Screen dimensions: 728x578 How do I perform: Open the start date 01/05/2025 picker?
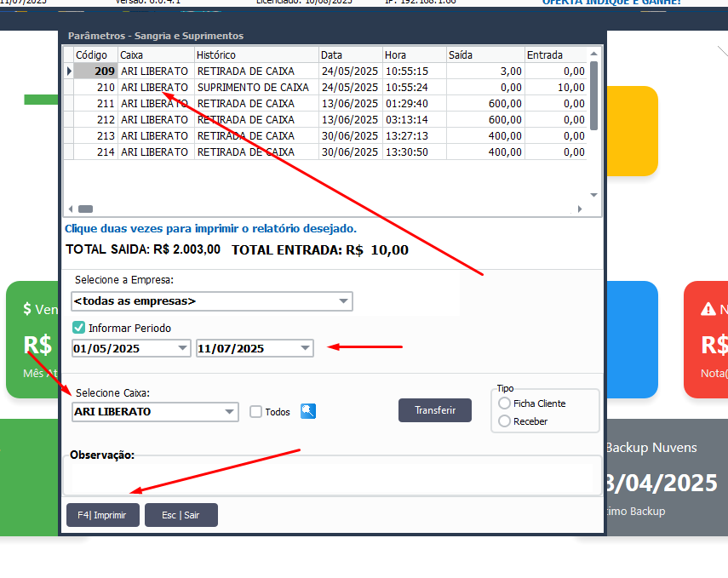pyautogui.click(x=182, y=348)
